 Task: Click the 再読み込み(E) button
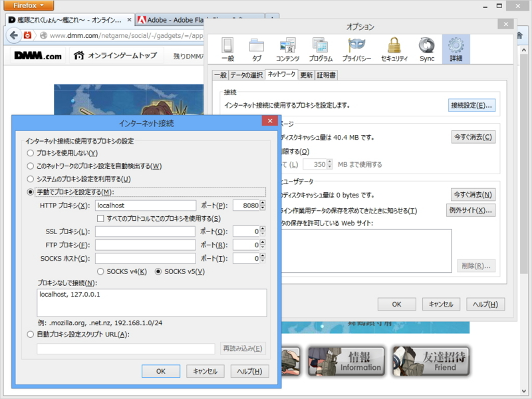click(243, 348)
